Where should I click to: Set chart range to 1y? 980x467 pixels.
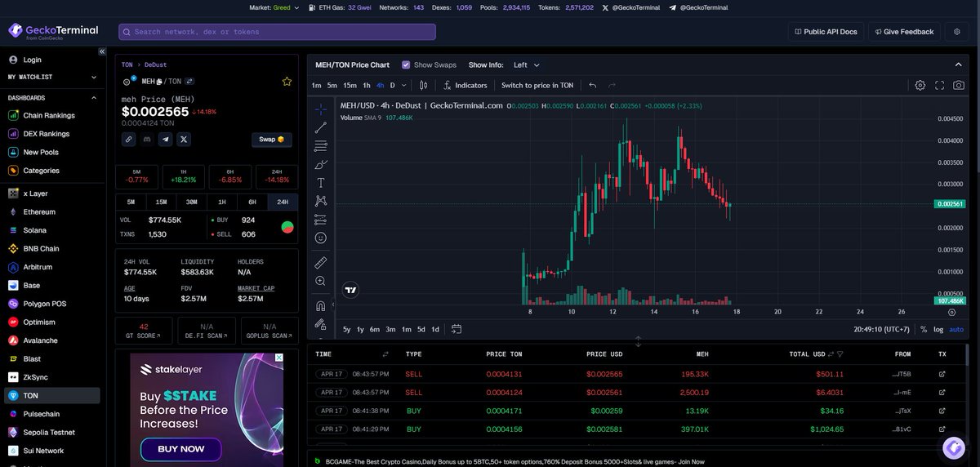(360, 329)
